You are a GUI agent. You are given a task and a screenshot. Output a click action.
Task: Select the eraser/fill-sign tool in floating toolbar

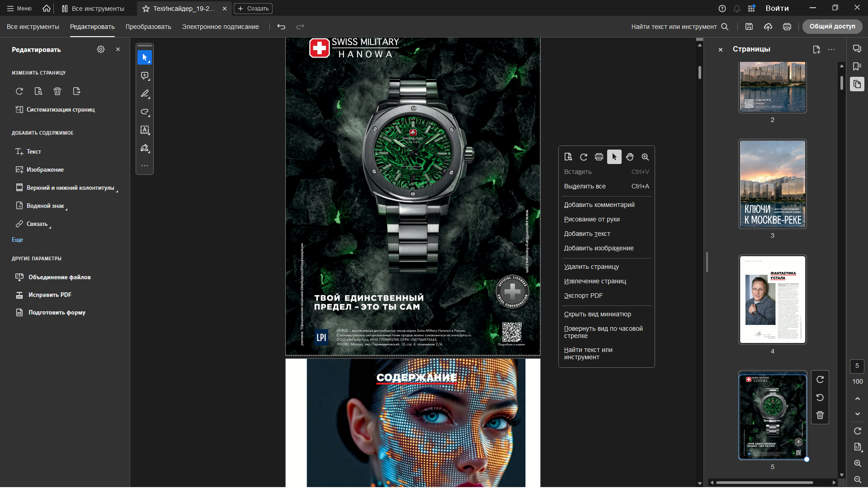point(145,148)
